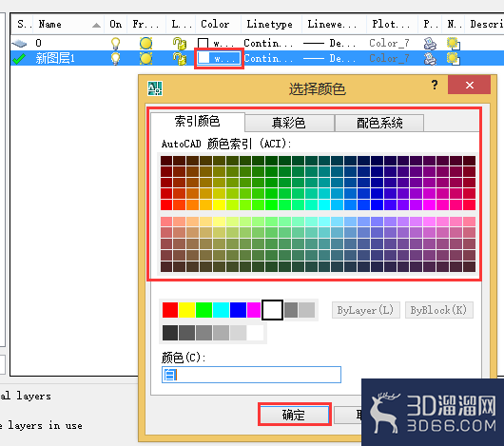This screenshot has width=504, height=446.
Task: Select the white swatch in gray shades row
Action: [255, 333]
